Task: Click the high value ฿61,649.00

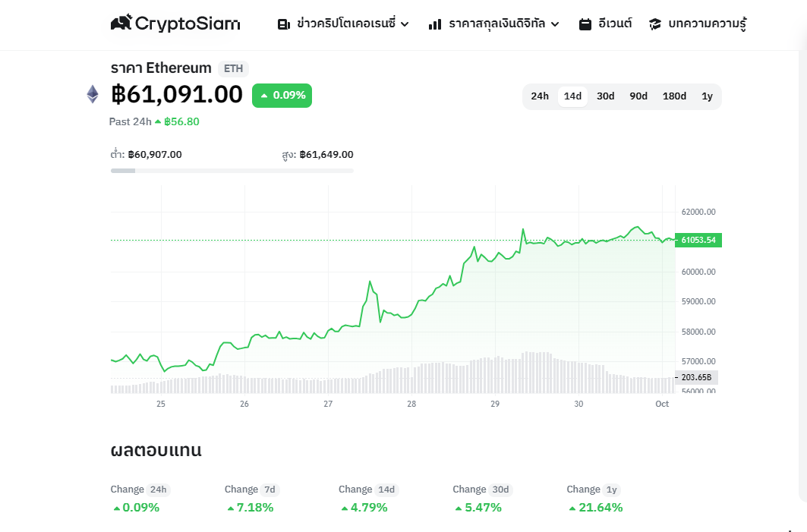Action: click(x=326, y=155)
